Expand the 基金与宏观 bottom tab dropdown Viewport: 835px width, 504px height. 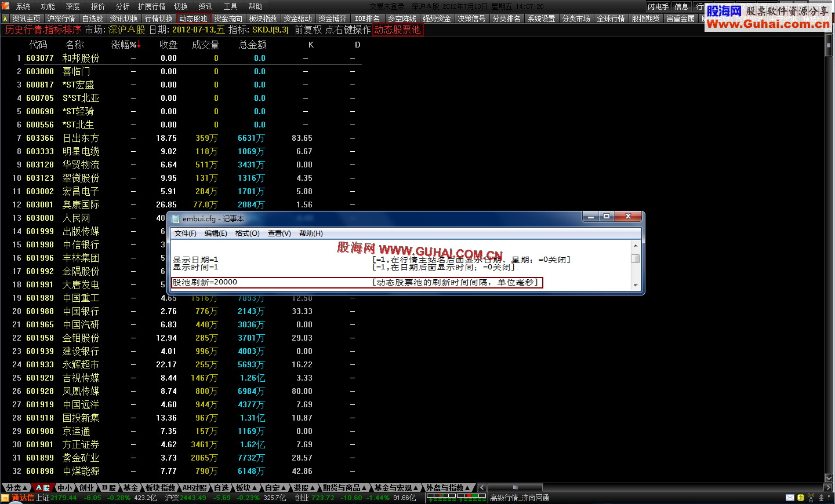click(396, 488)
